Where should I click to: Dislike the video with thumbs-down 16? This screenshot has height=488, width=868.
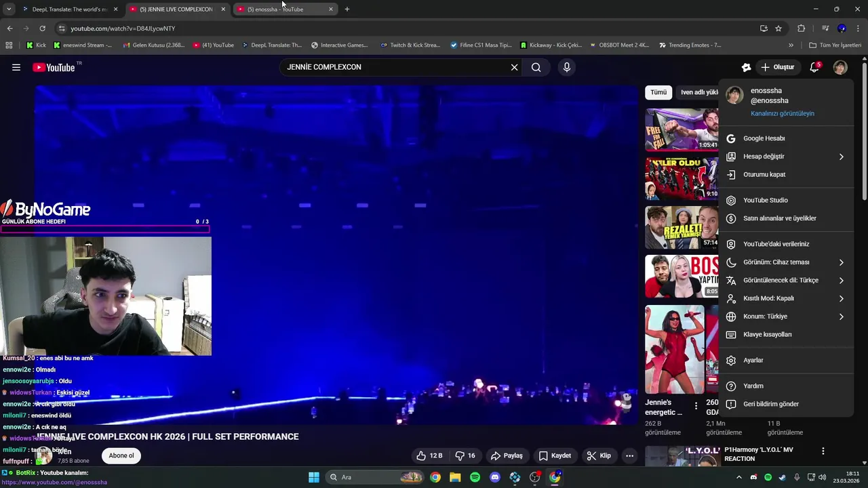click(465, 455)
